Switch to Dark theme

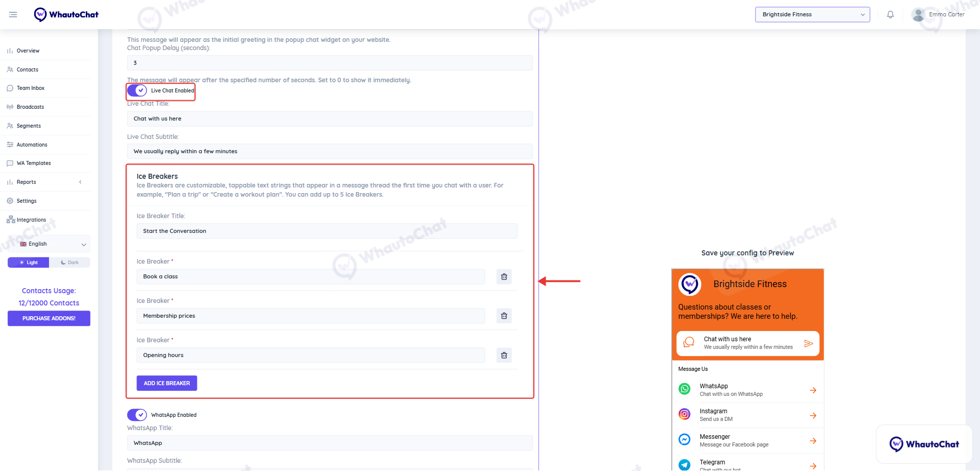[70, 263]
